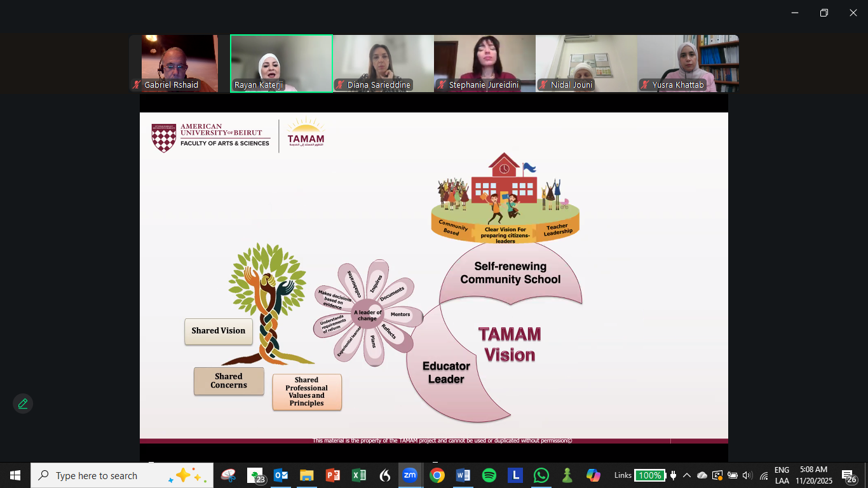Click the volume speaker tray icon
The image size is (868, 488).
(x=747, y=475)
